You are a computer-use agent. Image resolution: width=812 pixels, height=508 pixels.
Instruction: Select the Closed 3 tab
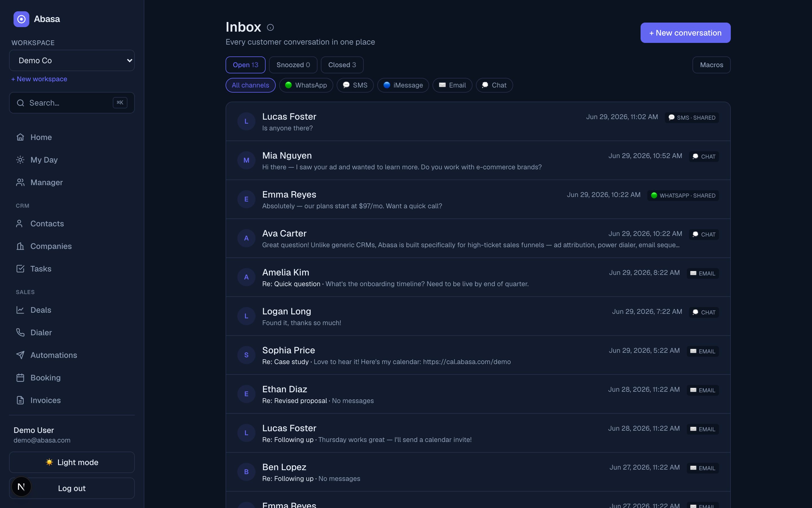pos(342,65)
